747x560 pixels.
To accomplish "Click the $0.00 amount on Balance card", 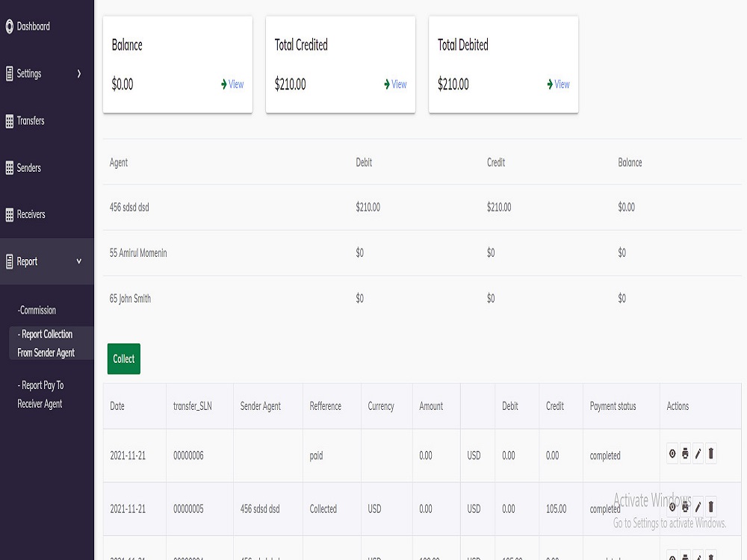I will 123,84.
